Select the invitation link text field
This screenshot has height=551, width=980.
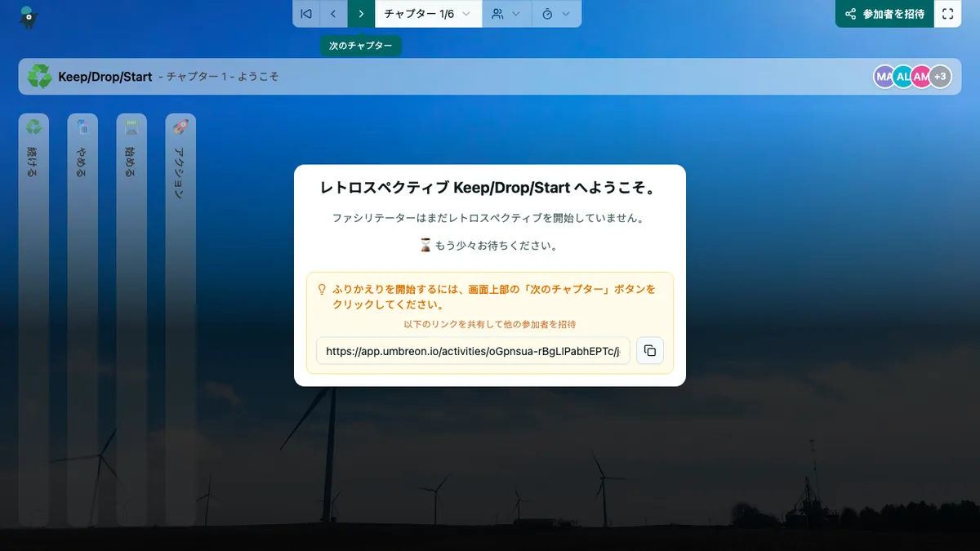(472, 350)
